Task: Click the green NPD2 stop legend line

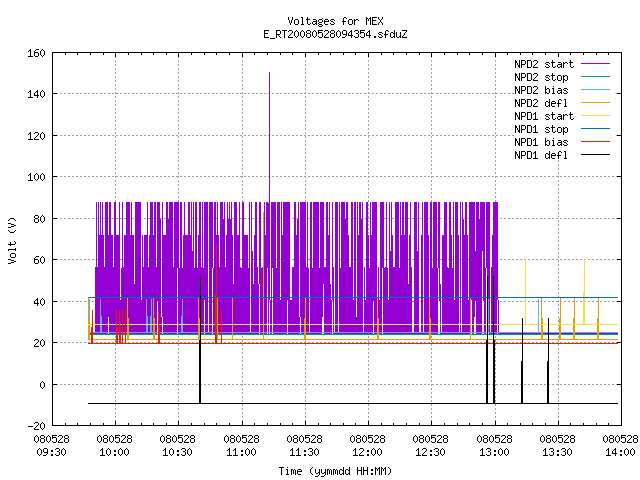Action: coord(595,77)
